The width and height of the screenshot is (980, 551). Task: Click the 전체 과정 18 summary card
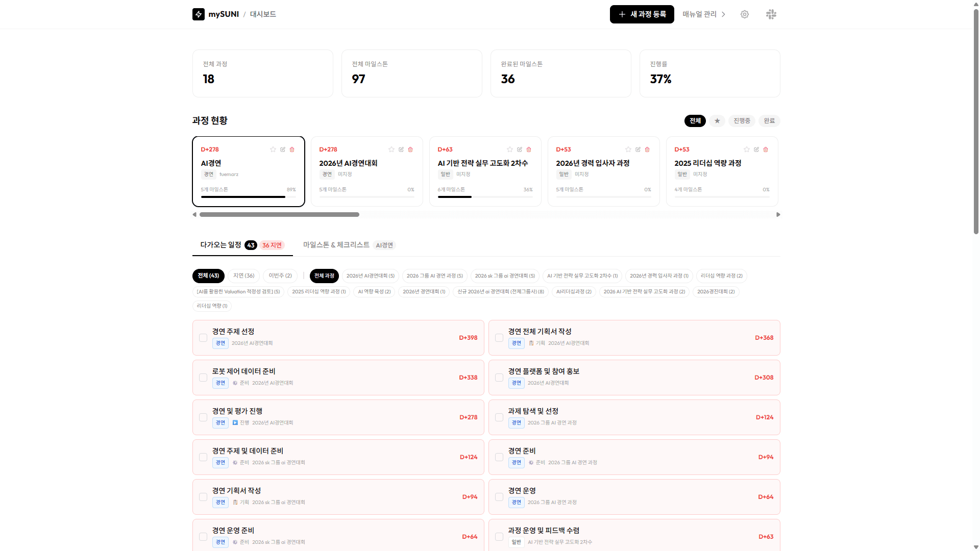[x=263, y=73]
